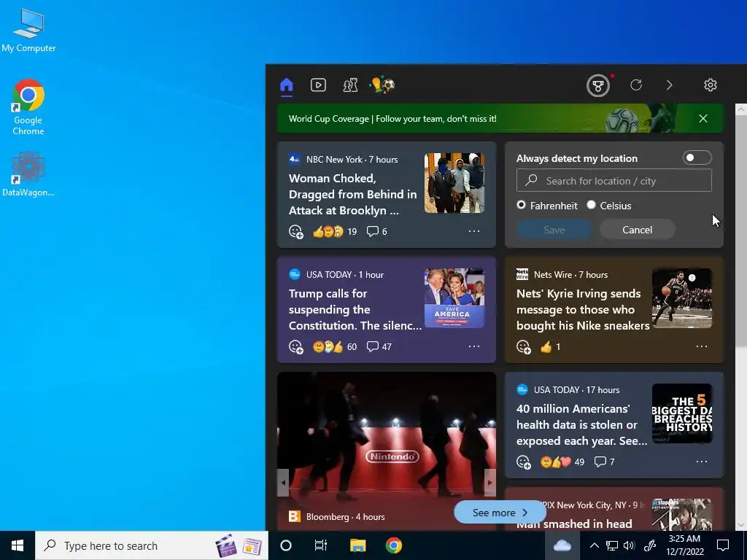Screen dimensions: 747x560
Task: Open File Explorer from taskbar
Action: click(x=357, y=545)
